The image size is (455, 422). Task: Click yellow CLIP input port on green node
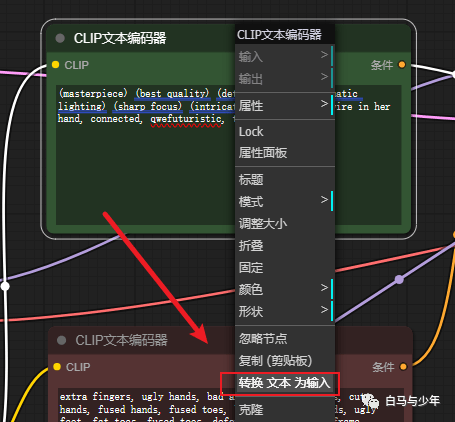point(55,65)
